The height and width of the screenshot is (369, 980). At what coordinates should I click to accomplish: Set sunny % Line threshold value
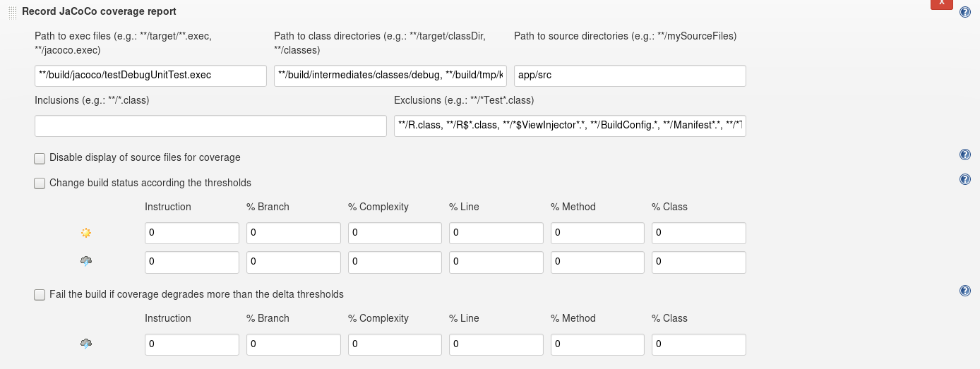click(496, 233)
